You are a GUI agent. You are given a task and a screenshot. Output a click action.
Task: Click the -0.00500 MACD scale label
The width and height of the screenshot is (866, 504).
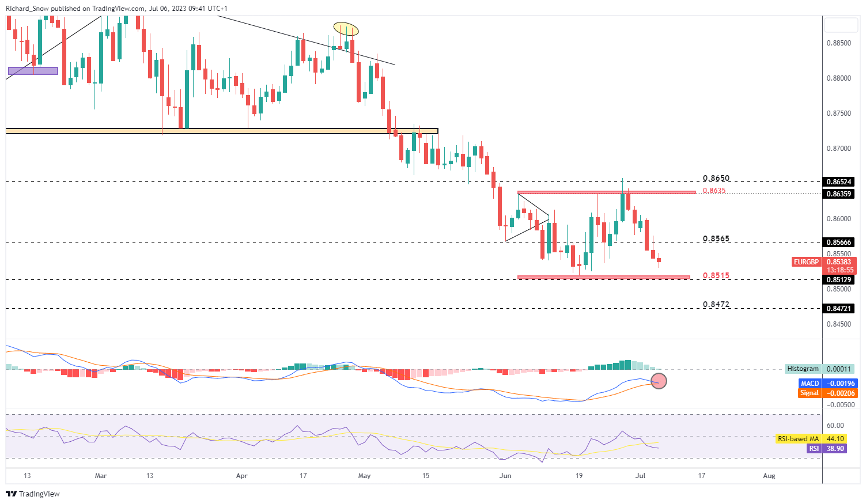pyautogui.click(x=840, y=405)
